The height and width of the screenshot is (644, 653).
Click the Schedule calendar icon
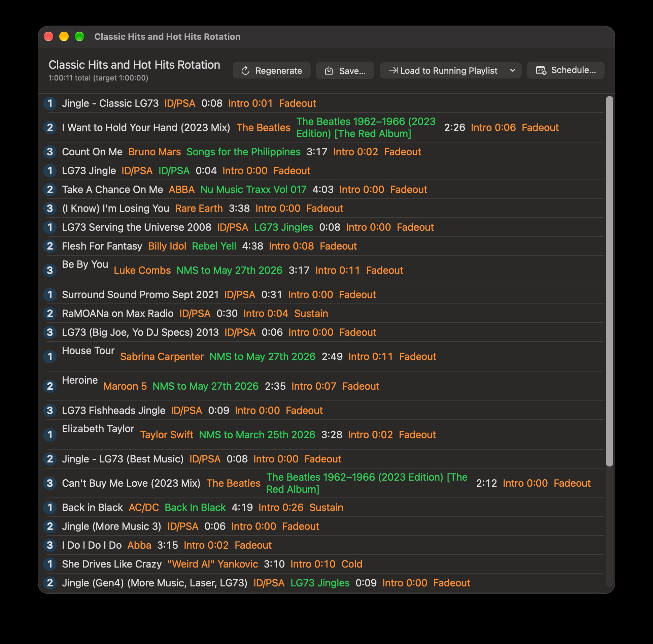(x=541, y=70)
